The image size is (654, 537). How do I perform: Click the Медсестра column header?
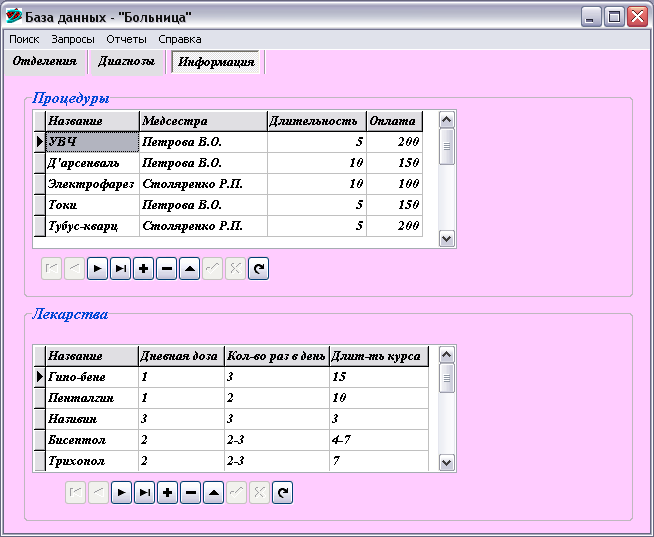[x=203, y=121]
